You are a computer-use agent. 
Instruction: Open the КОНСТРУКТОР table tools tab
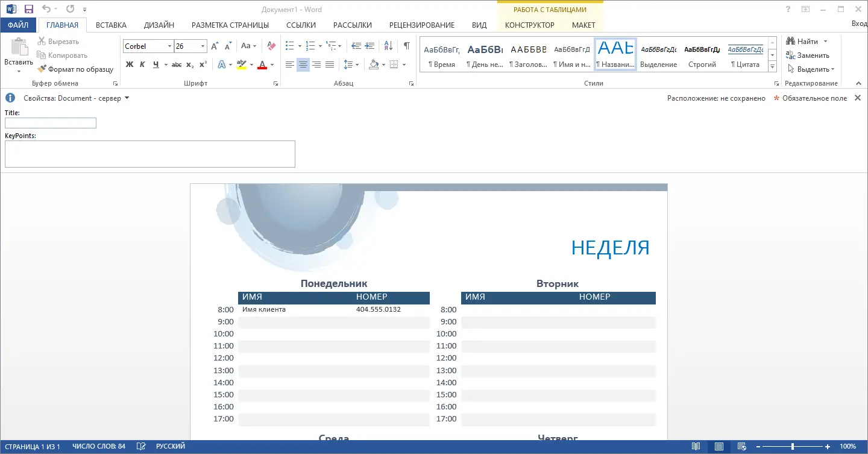(529, 25)
